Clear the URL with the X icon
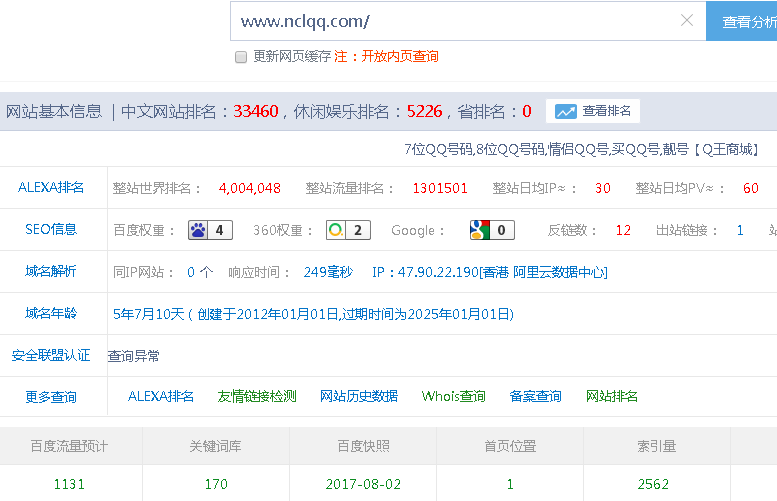Image resolution: width=777 pixels, height=501 pixels. [x=687, y=21]
